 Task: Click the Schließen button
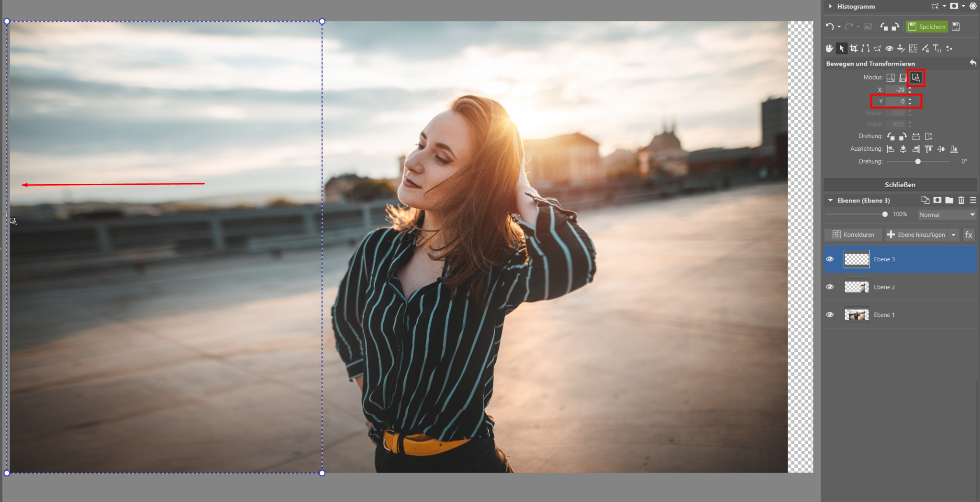click(900, 184)
